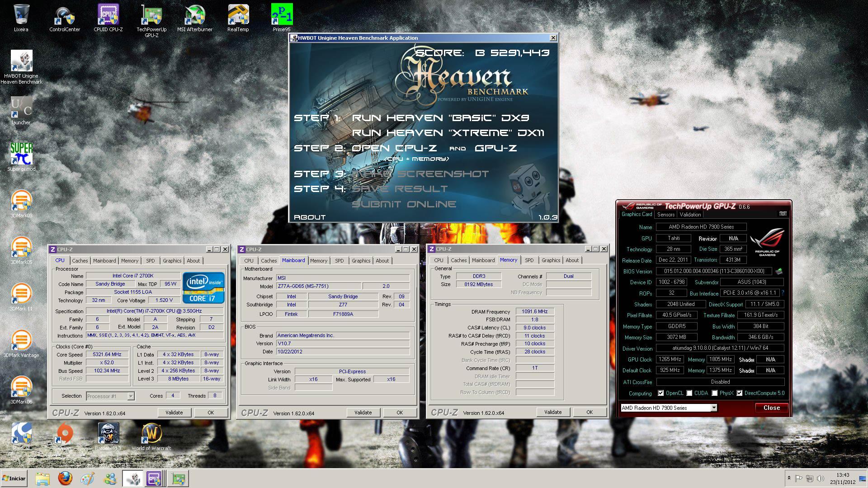
Task: Click the GPU-Z BIOS save chip icon
Action: pos(779,272)
